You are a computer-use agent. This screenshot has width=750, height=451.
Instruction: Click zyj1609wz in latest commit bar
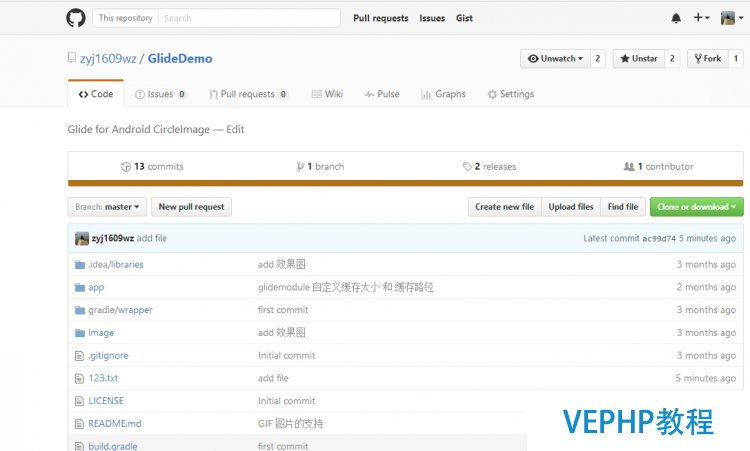pos(112,238)
